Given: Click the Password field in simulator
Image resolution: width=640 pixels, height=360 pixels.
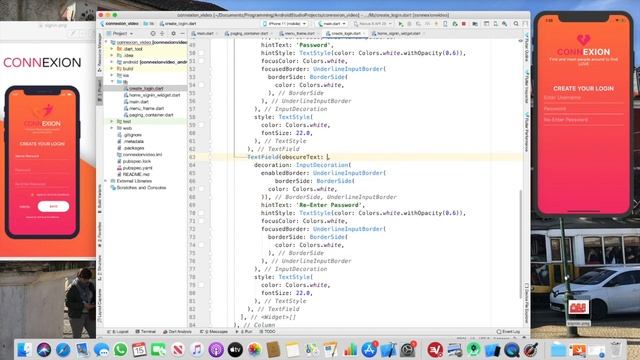Looking at the screenshot, I should [583, 109].
